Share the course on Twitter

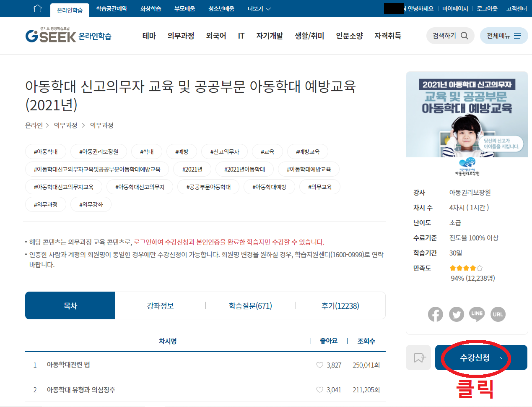click(x=456, y=314)
